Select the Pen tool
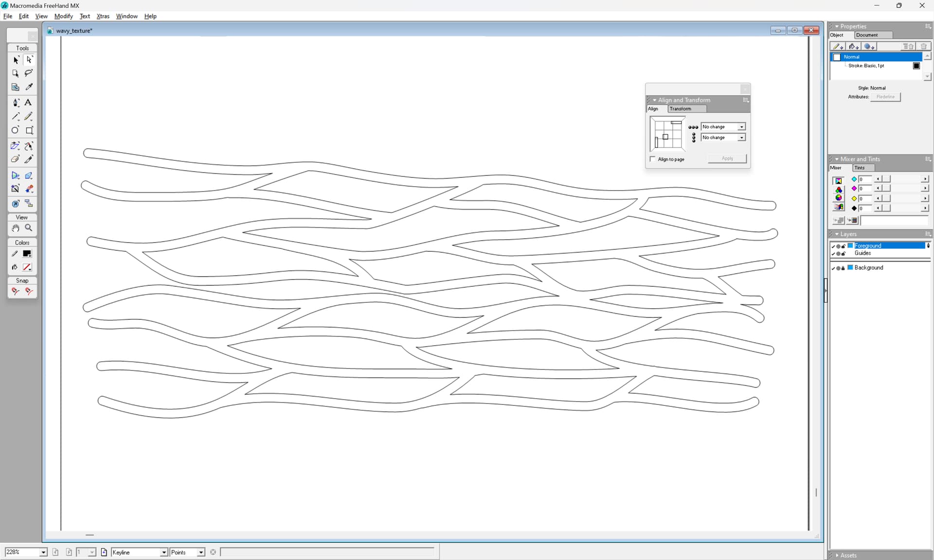Image resolution: width=934 pixels, height=560 pixels. click(x=16, y=103)
